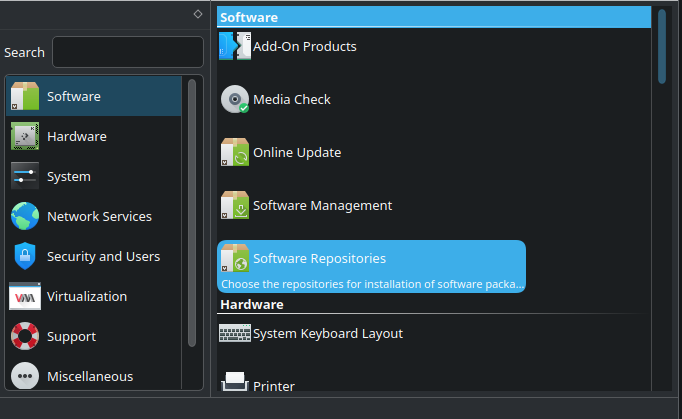This screenshot has width=682, height=419.
Task: Click the diamond button above search
Action: (198, 14)
